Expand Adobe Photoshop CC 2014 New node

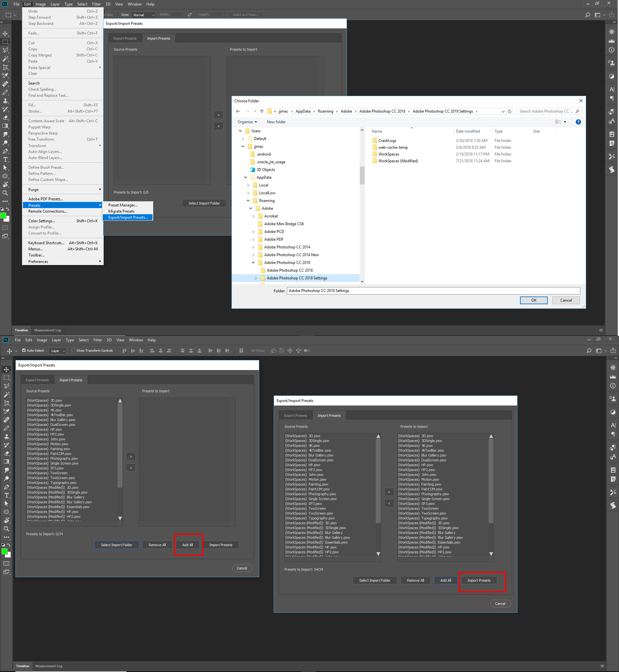click(253, 255)
